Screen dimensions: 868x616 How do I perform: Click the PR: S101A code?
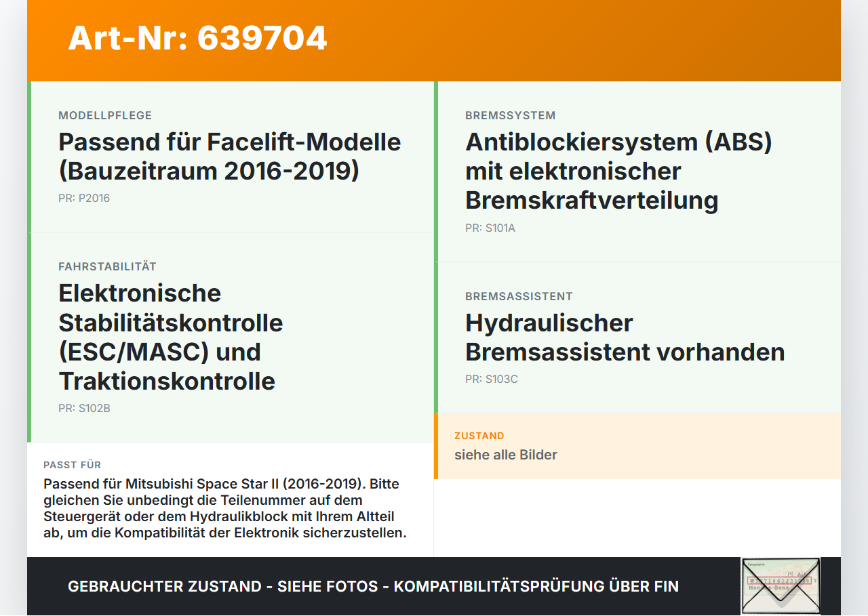[x=490, y=228]
